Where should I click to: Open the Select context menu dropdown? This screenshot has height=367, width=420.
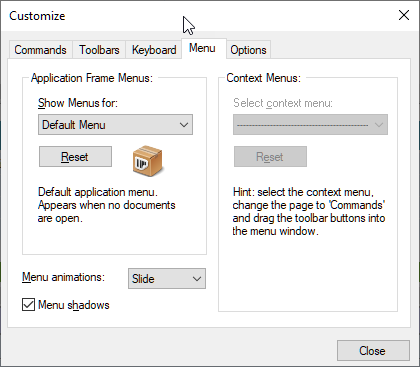coord(310,125)
